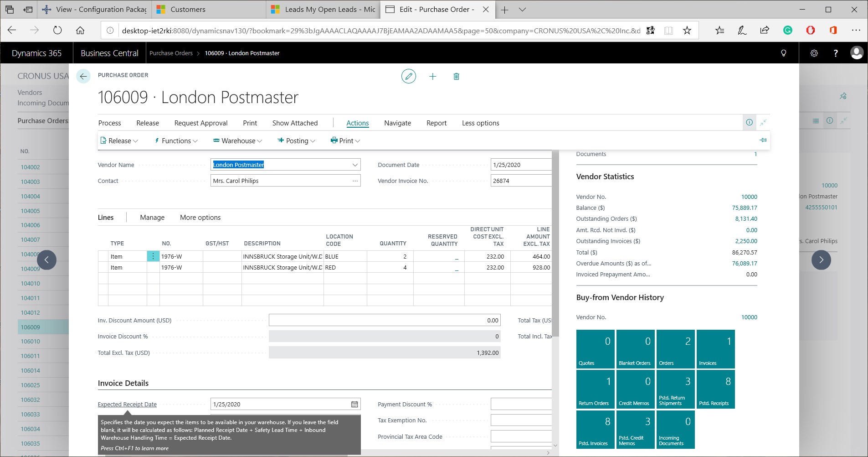Click the browser share icon
This screenshot has height=457, width=868.
[x=765, y=31]
